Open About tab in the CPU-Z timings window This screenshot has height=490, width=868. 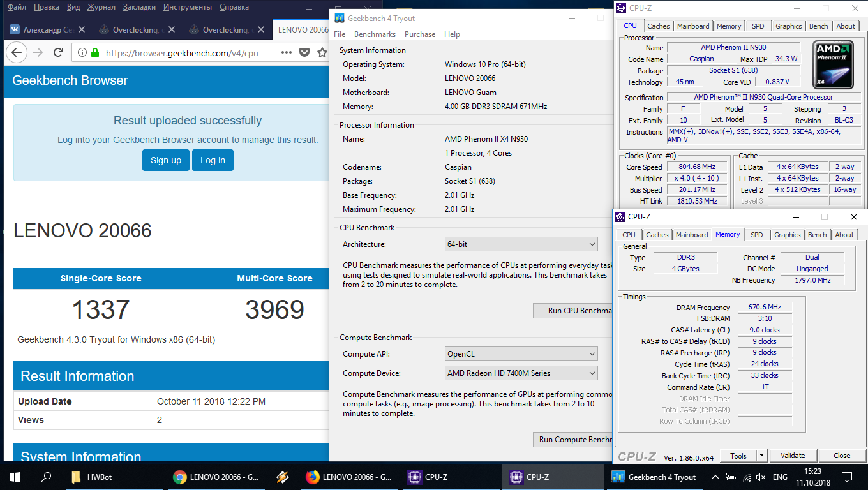(844, 235)
